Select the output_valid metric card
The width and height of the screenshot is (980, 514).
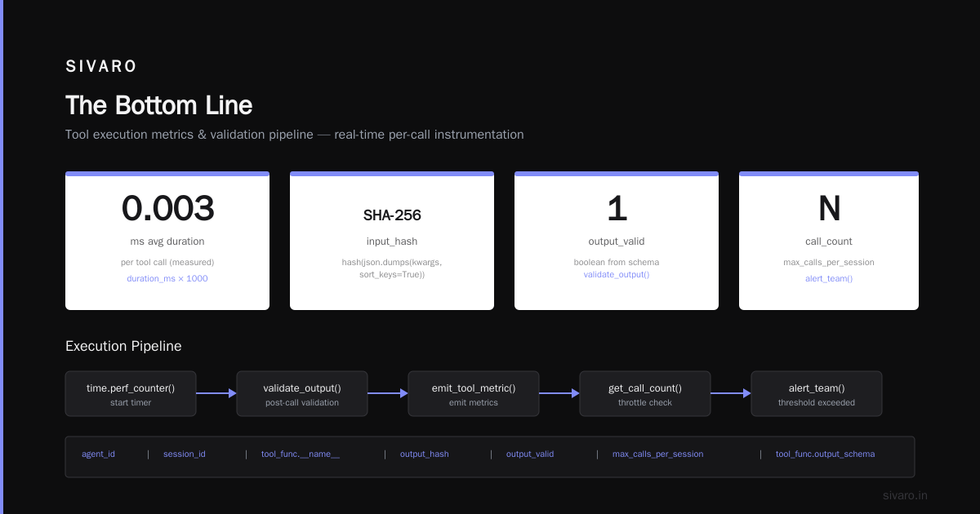(x=617, y=241)
